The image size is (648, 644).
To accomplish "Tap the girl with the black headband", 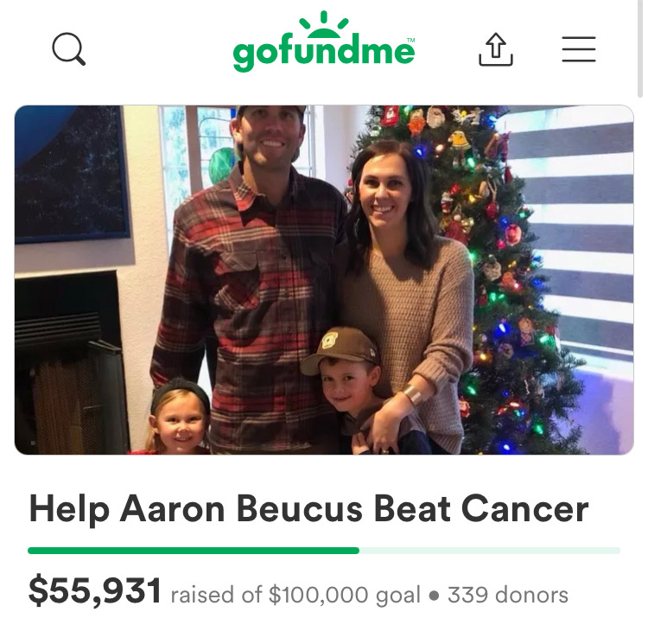I will pyautogui.click(x=178, y=418).
